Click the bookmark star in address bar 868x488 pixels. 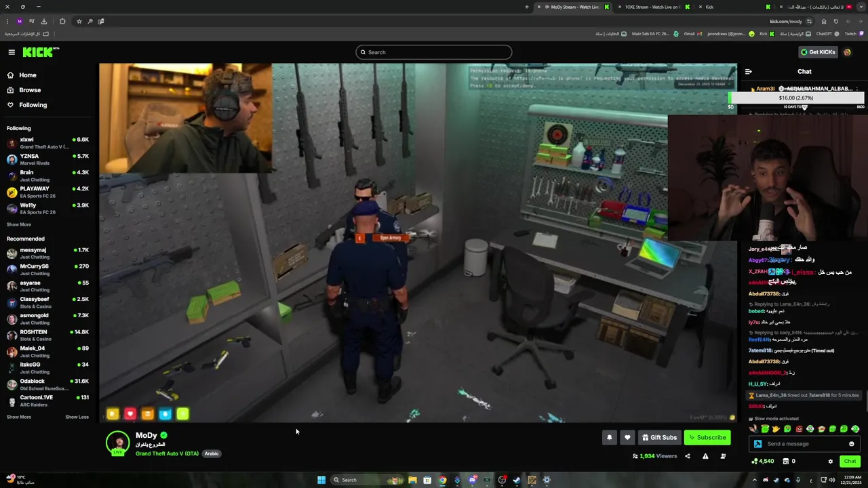pyautogui.click(x=79, y=21)
